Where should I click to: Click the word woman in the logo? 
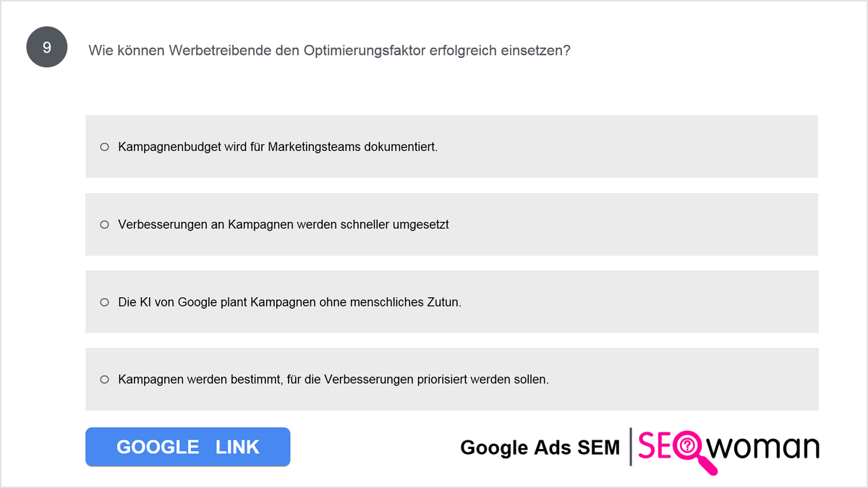(764, 448)
